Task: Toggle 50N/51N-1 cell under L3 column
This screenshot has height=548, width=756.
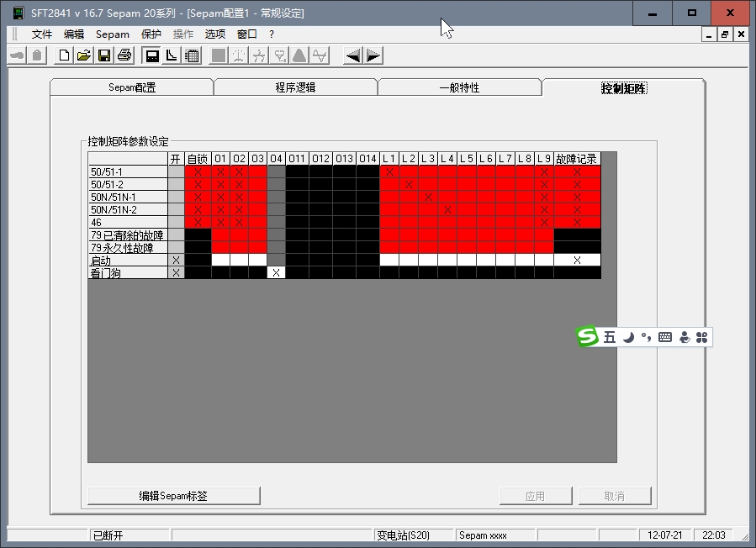Action: tap(428, 197)
